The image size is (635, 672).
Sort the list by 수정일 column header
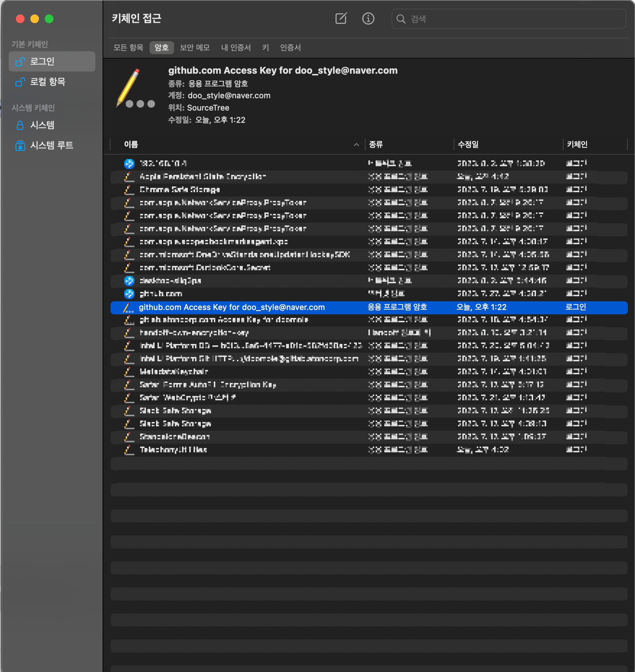click(468, 145)
